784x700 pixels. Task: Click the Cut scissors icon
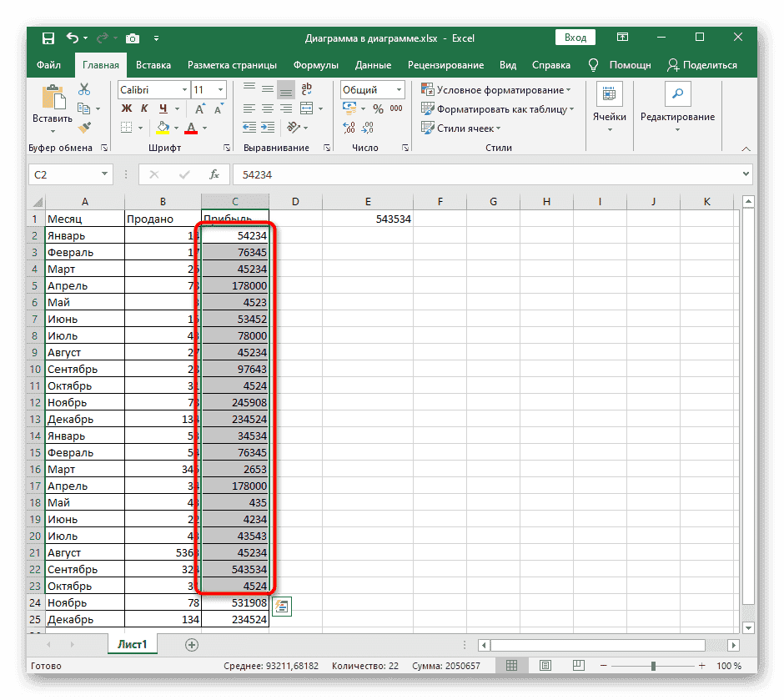[x=84, y=90]
